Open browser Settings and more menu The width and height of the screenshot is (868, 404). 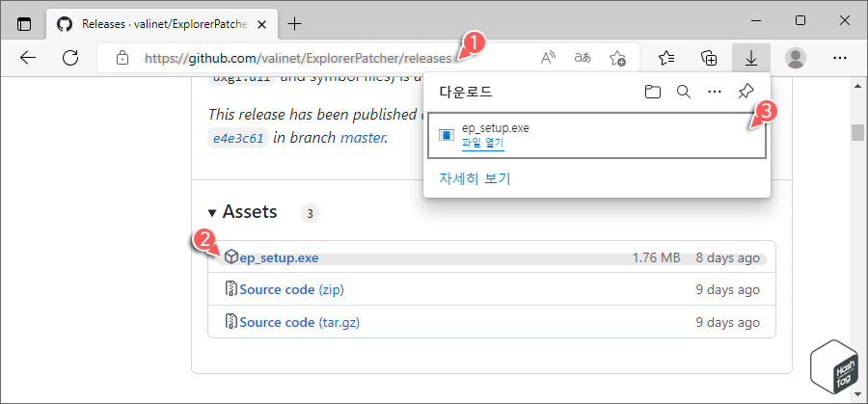(840, 58)
